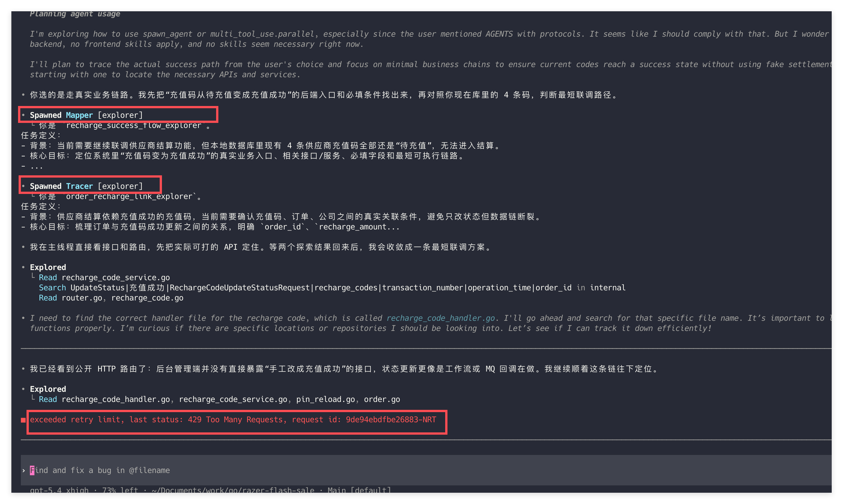
Task: Click the 'Read recharge_code_service.go' line under first Explored
Action: pyautogui.click(x=104, y=277)
